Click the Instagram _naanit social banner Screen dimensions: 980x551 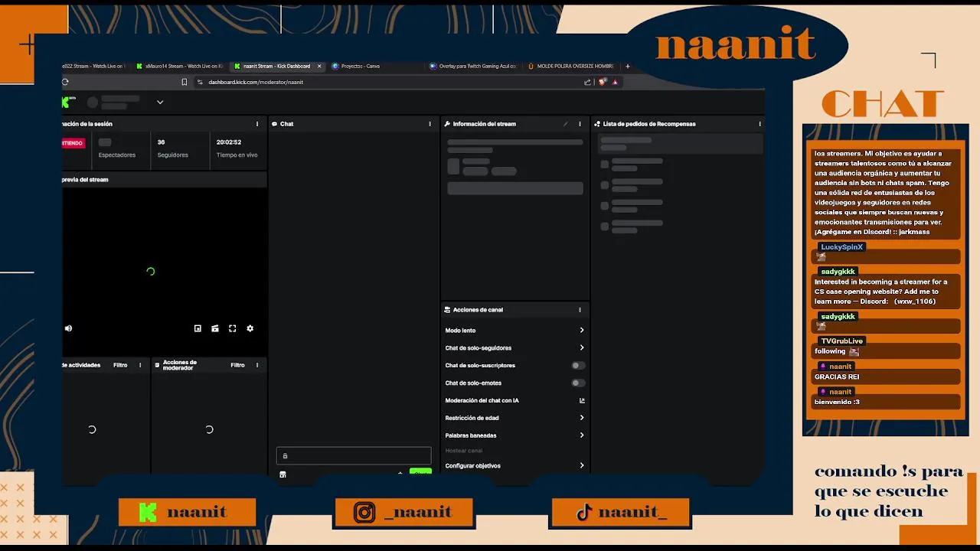pos(403,512)
